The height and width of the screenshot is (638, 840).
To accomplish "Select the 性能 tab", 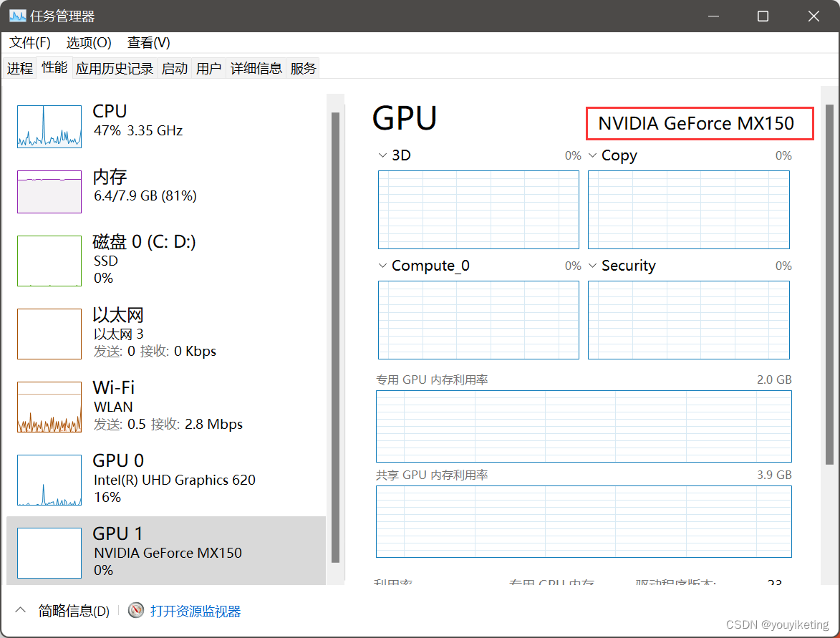I will 54,67.
